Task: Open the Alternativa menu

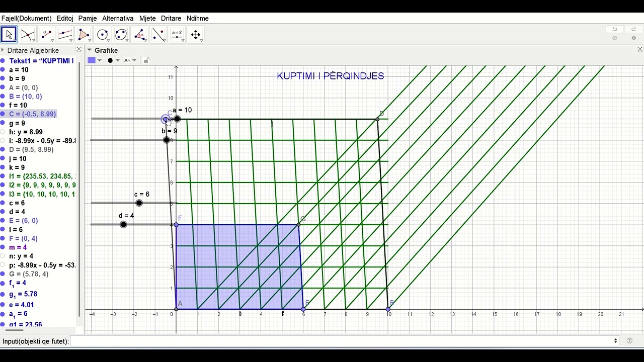Action: click(118, 18)
